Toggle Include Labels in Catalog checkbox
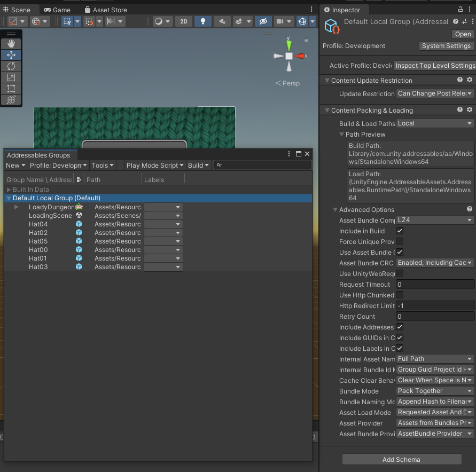Image resolution: width=476 pixels, height=472 pixels. (400, 348)
